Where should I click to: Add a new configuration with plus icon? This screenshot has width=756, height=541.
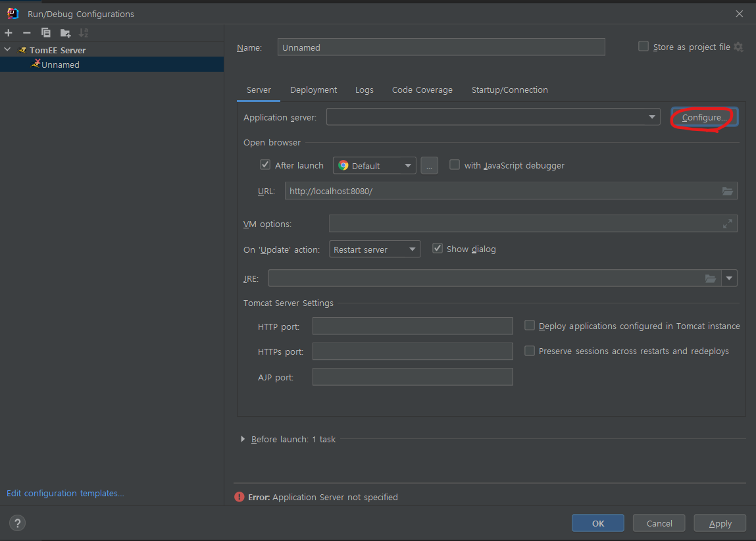tap(9, 33)
